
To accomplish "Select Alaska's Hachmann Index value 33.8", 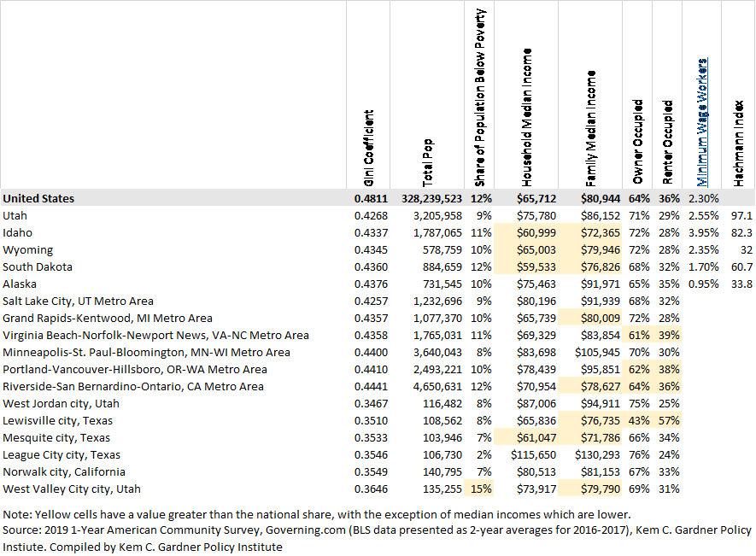I will (x=741, y=284).
